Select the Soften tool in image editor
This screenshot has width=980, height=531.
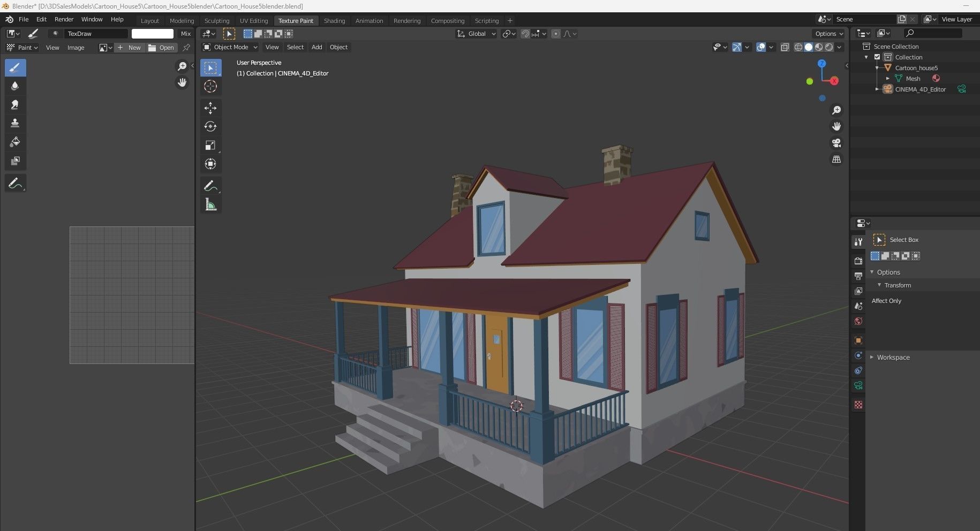(15, 86)
